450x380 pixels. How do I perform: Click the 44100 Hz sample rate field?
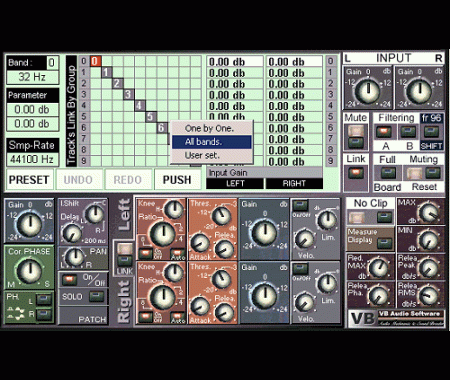point(32,159)
